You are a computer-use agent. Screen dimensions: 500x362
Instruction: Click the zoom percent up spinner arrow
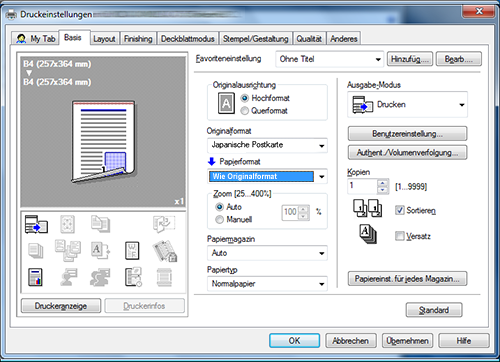click(x=303, y=209)
